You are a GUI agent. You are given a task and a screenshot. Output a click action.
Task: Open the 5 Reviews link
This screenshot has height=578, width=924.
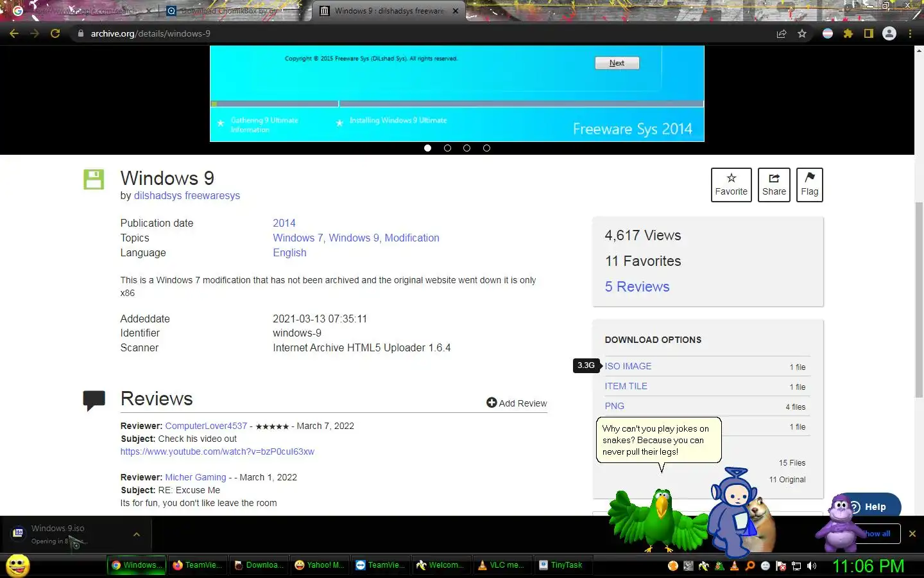pos(637,286)
